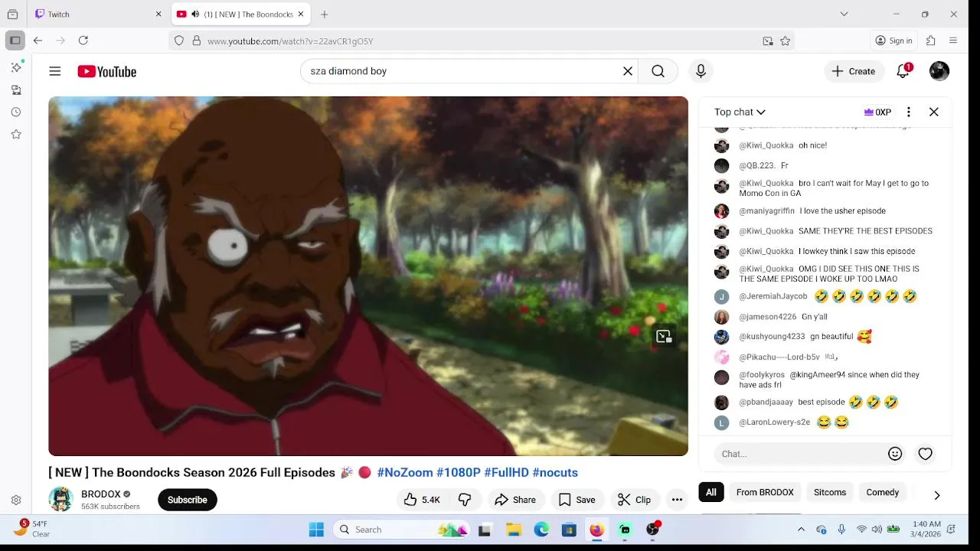
Task: Open File Explorer from the taskbar
Action: pos(514,530)
